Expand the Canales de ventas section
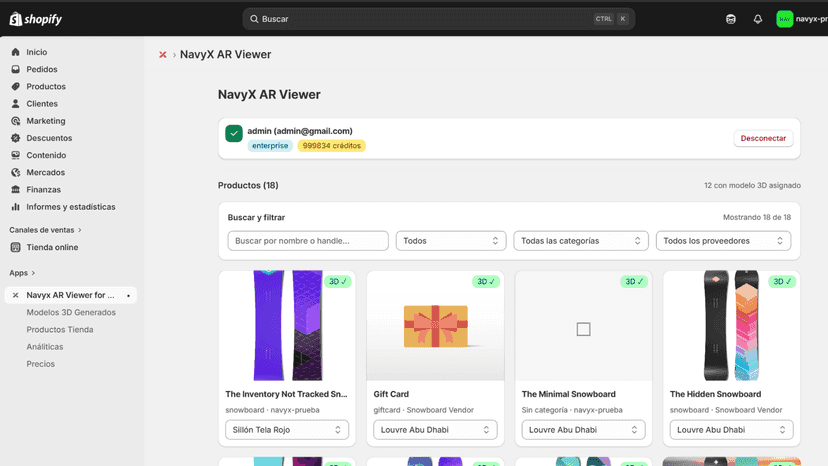The image size is (828, 466). click(x=45, y=230)
